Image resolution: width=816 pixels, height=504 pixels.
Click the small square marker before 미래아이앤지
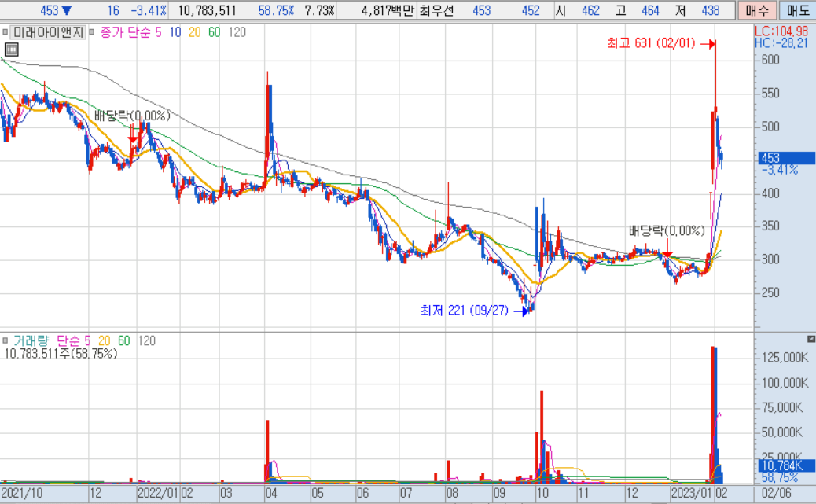(5, 32)
